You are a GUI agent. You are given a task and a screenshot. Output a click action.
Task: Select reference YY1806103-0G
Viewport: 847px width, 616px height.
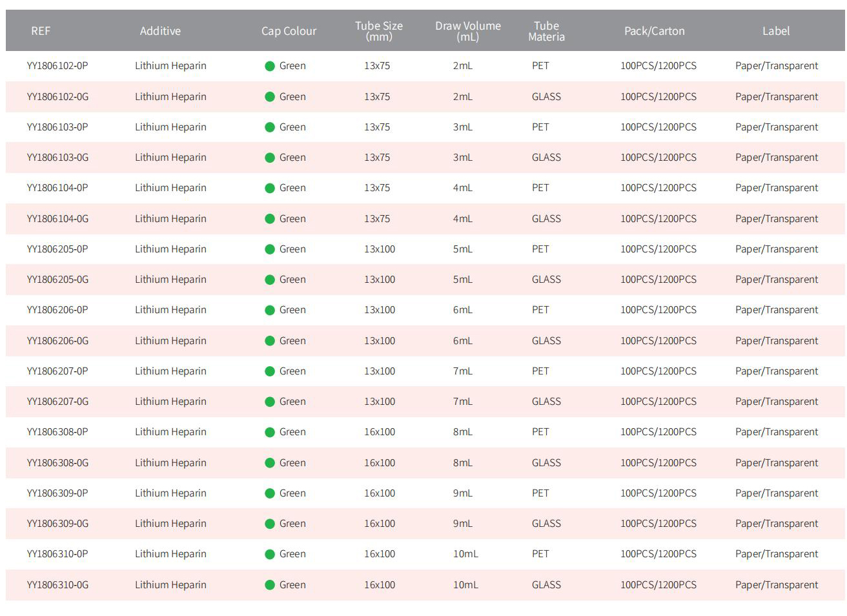coord(57,158)
